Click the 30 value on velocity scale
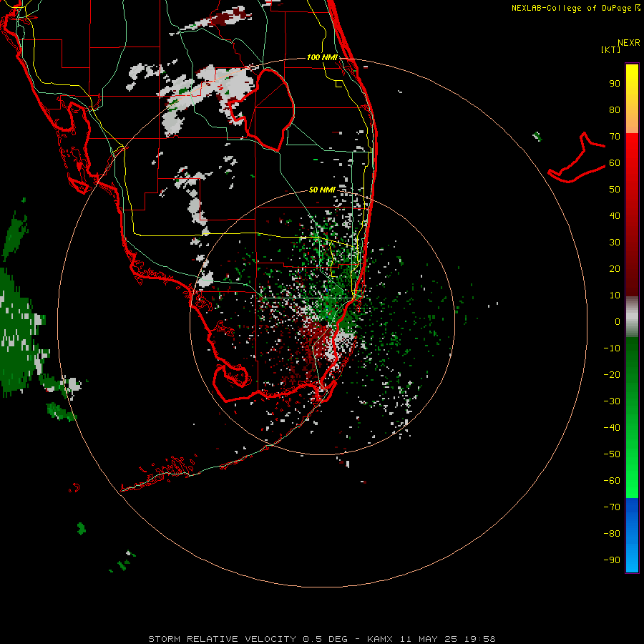This screenshot has width=644, height=644. coord(615,243)
